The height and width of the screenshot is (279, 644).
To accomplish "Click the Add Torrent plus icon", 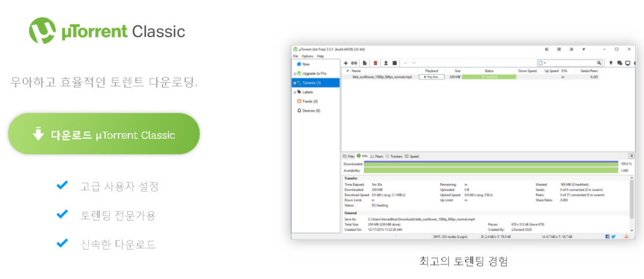I will 346,63.
